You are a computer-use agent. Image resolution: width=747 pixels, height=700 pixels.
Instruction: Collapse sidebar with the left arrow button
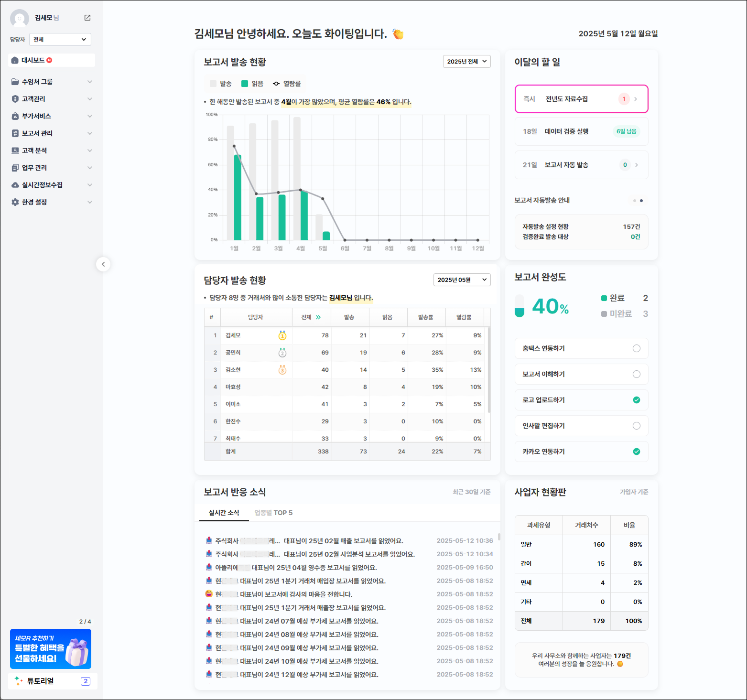point(103,264)
